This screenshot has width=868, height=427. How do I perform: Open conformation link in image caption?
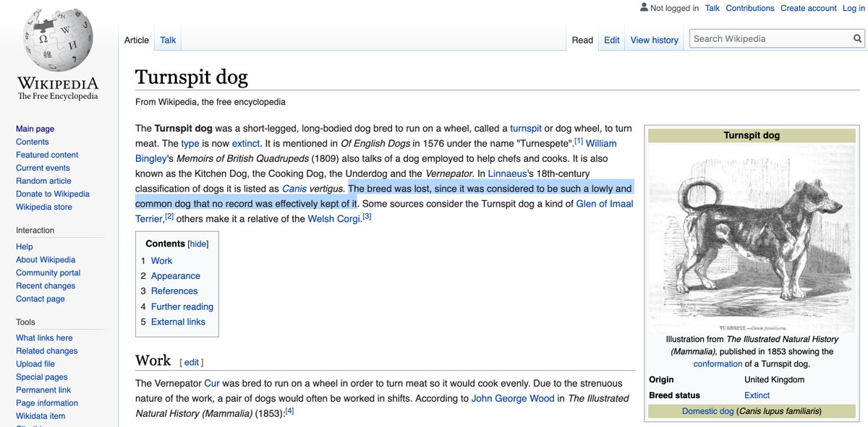tap(718, 363)
